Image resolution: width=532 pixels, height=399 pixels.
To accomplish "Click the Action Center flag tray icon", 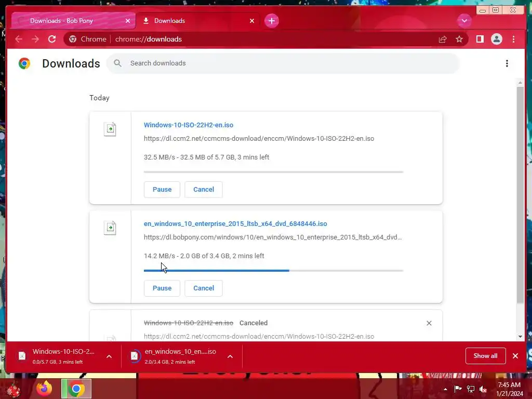I will pyautogui.click(x=458, y=389).
